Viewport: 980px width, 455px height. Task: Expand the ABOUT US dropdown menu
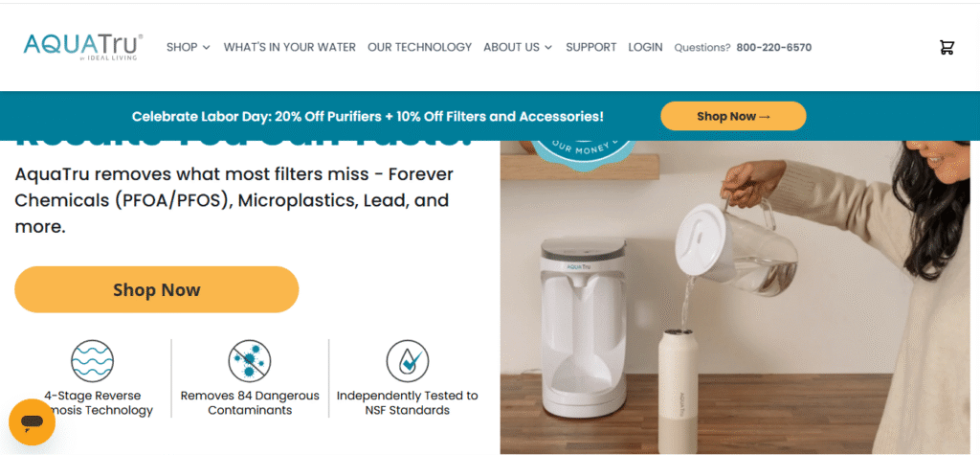518,47
